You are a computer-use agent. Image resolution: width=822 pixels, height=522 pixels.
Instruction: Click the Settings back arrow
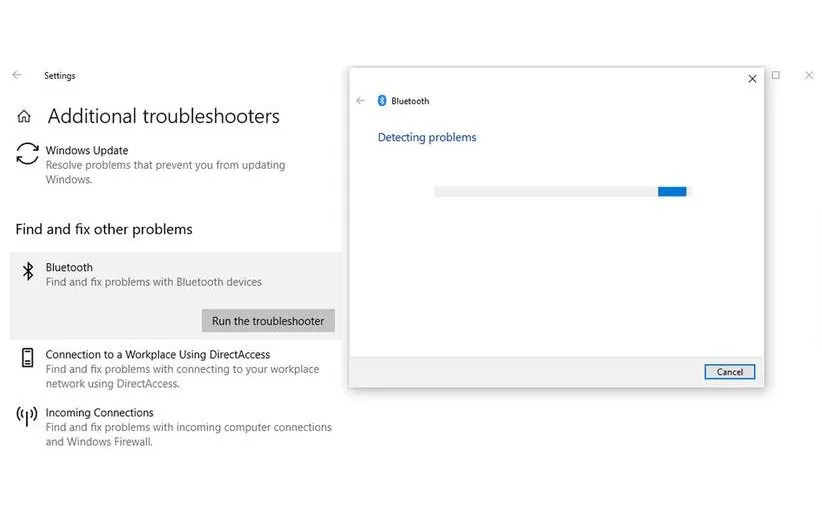point(17,75)
